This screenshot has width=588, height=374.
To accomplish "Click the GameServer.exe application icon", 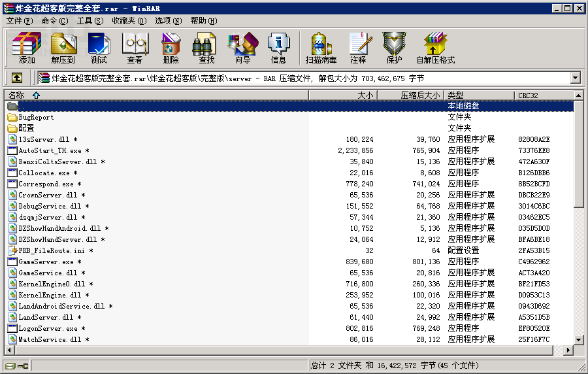I will [x=12, y=262].
